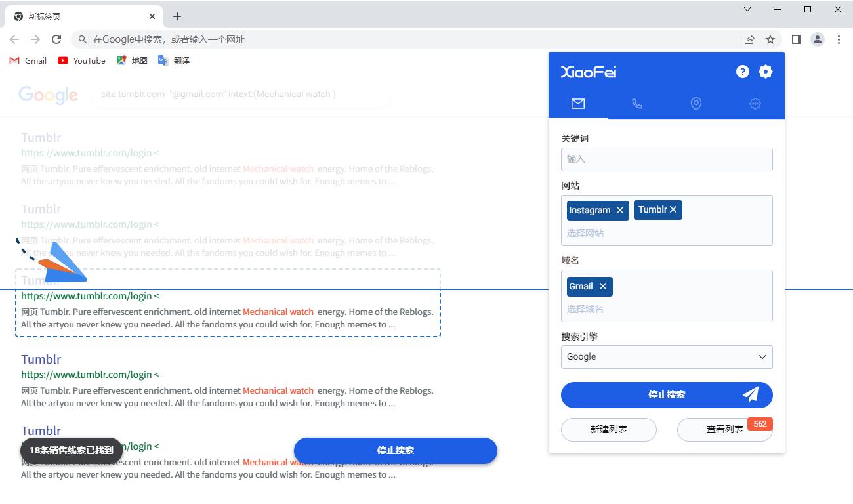The image size is (853, 504).
Task: Switch to the phone number tab
Action: [637, 104]
